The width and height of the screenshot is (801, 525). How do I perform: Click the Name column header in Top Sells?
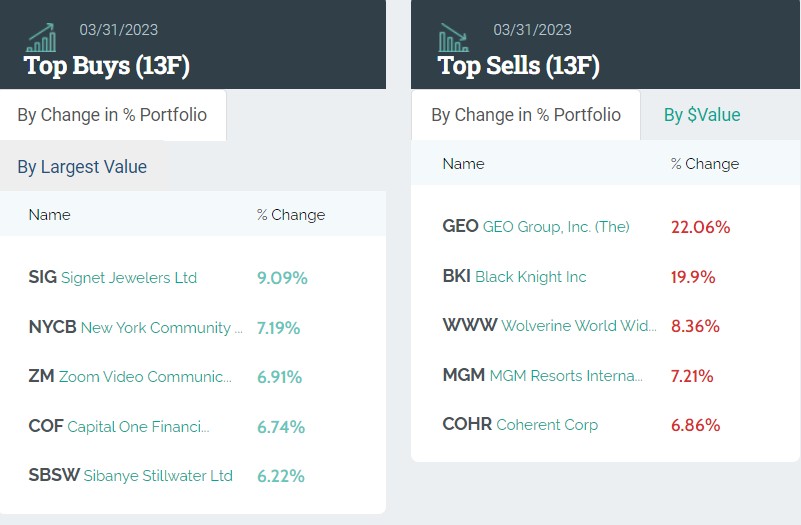coord(463,164)
